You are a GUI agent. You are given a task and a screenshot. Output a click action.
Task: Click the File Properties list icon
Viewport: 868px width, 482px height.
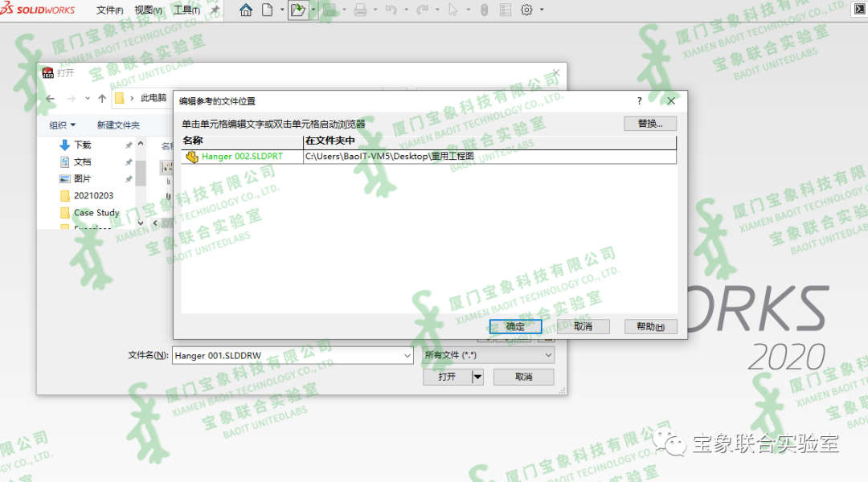[506, 10]
